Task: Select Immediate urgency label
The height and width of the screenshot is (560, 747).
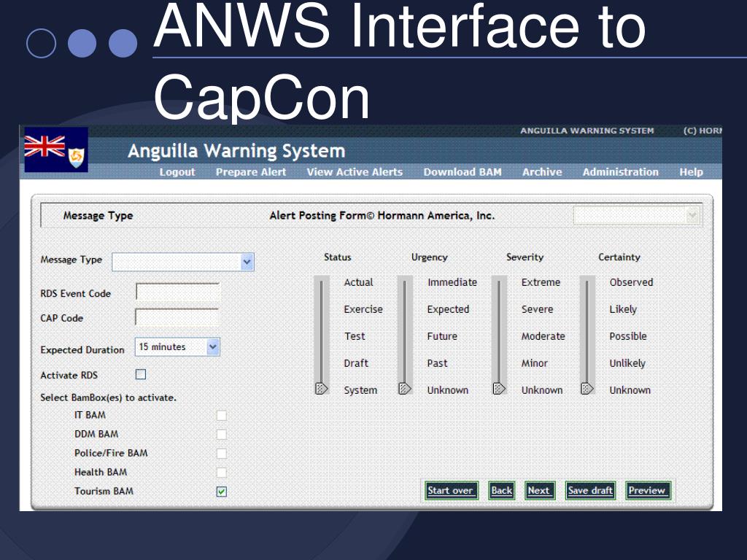Action: pos(452,282)
